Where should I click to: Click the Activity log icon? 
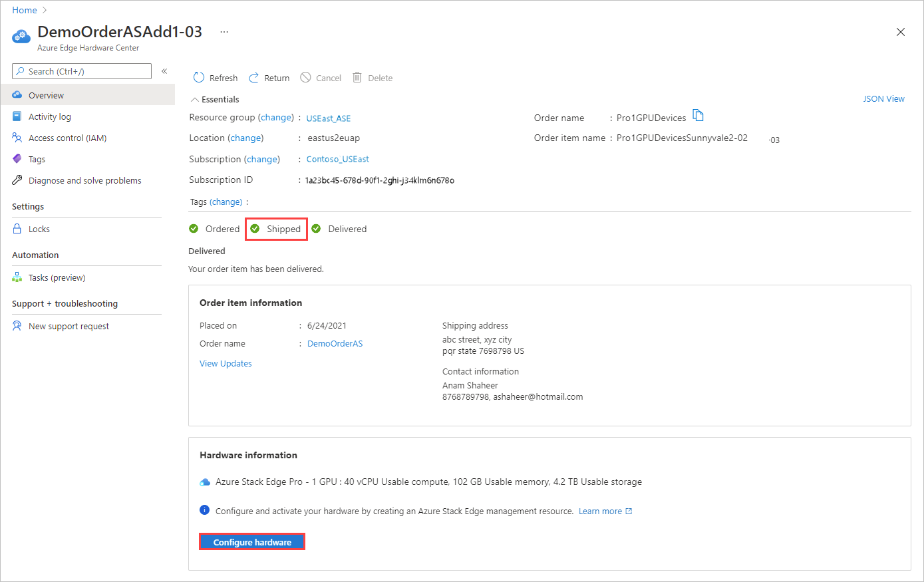tap(17, 116)
